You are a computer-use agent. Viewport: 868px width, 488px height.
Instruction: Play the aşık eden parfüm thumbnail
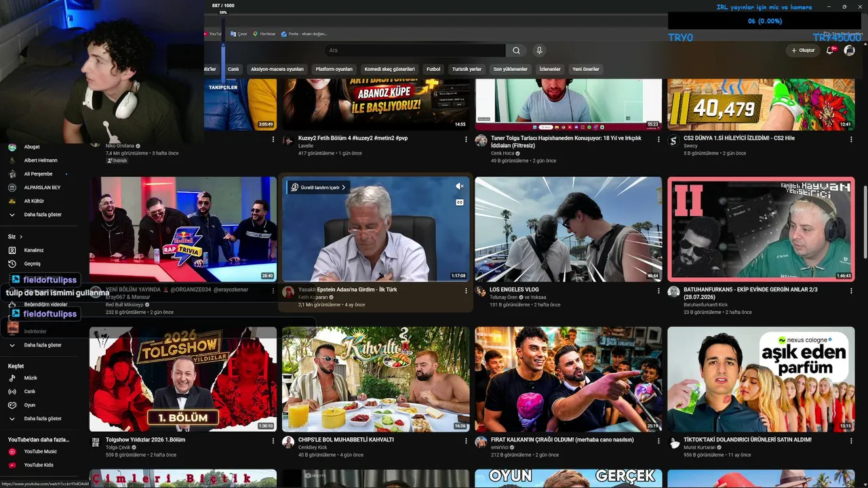761,380
